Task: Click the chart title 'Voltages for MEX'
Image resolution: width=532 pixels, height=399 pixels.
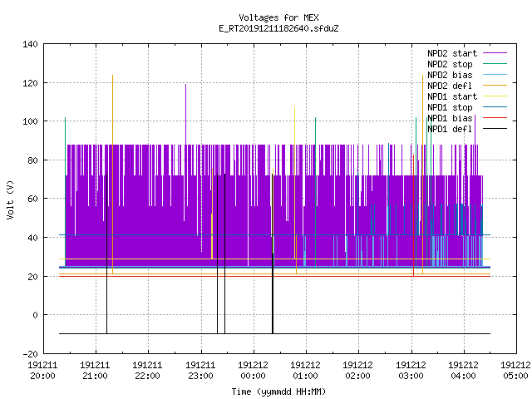Action: pyautogui.click(x=278, y=17)
